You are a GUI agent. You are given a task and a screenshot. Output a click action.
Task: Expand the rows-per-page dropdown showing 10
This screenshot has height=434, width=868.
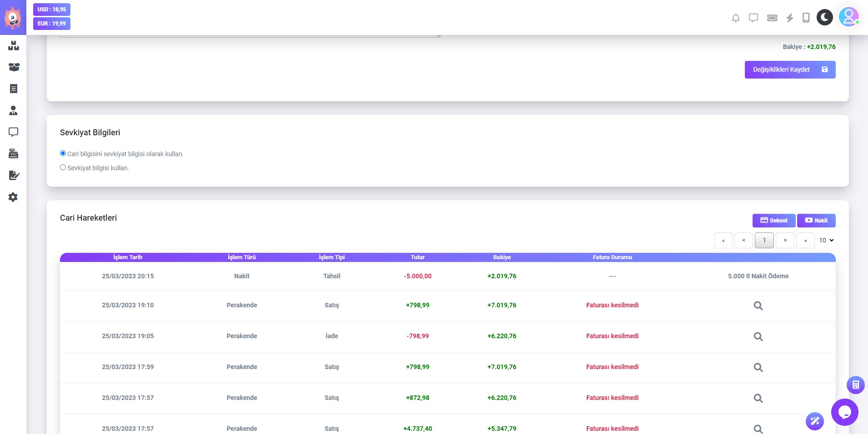826,240
